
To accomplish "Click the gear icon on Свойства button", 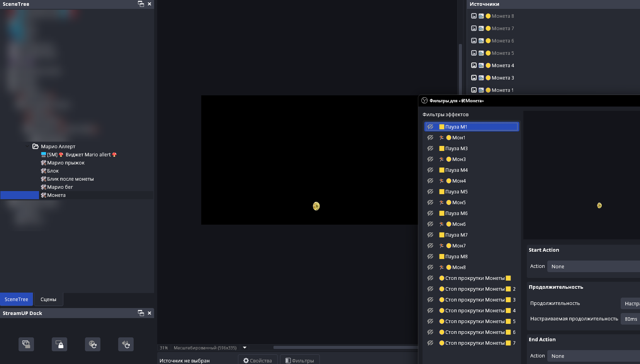I will click(246, 361).
